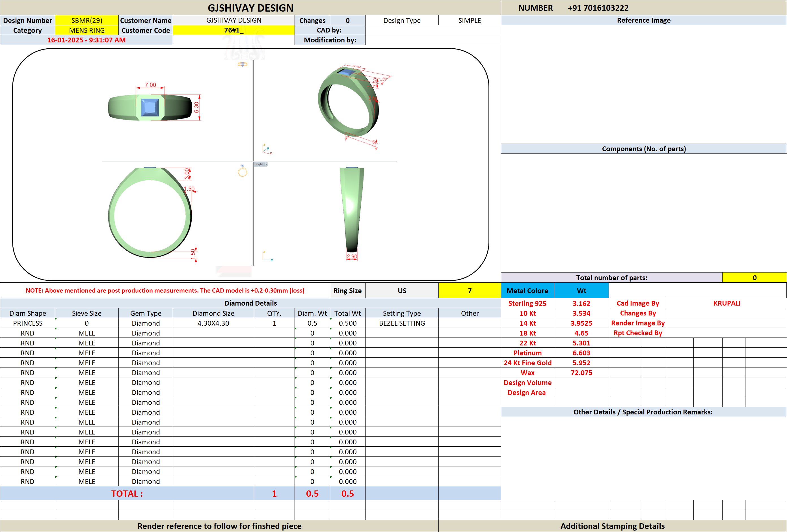The image size is (787, 532).
Task: Click the top-view ring wireframe icon
Action: [243, 64]
